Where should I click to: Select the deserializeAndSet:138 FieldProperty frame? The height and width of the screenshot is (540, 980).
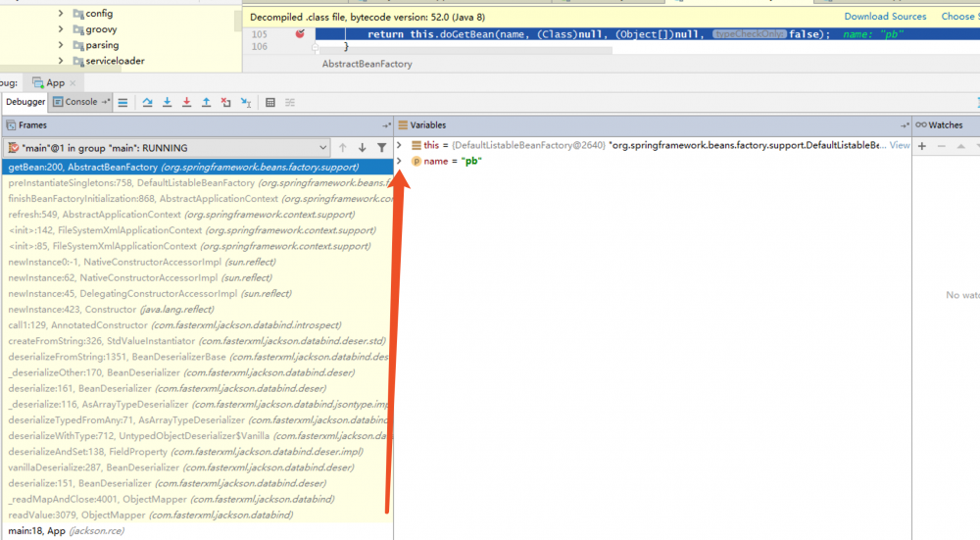198,452
